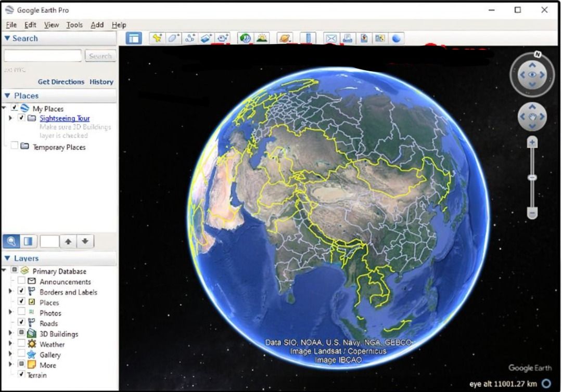The width and height of the screenshot is (562, 392).
Task: Add an image overlay from the toolbar
Action: pos(206,38)
